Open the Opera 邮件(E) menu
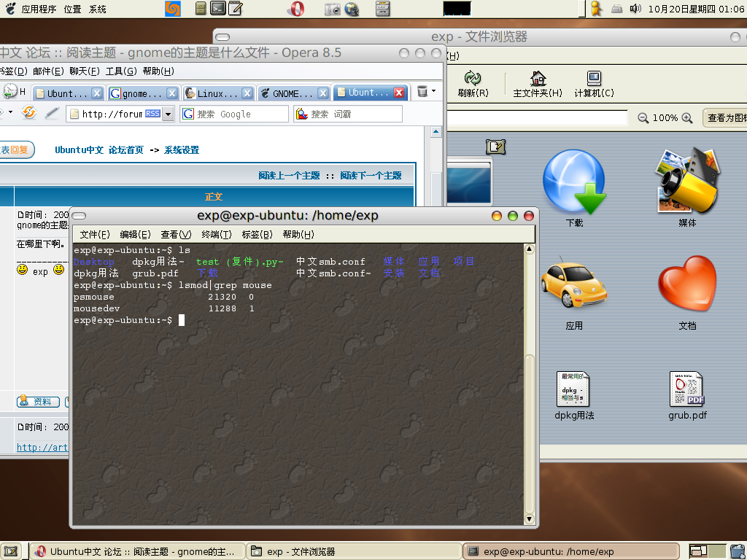 click(48, 71)
